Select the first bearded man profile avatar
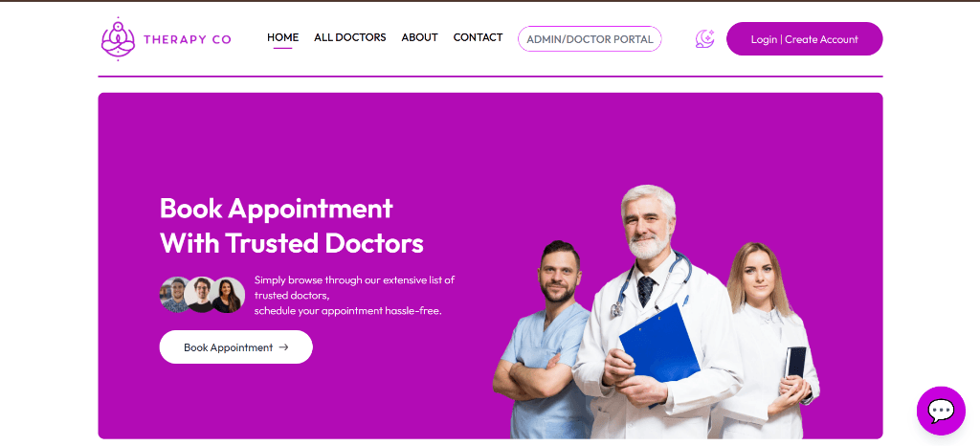980x446 pixels. [174, 295]
